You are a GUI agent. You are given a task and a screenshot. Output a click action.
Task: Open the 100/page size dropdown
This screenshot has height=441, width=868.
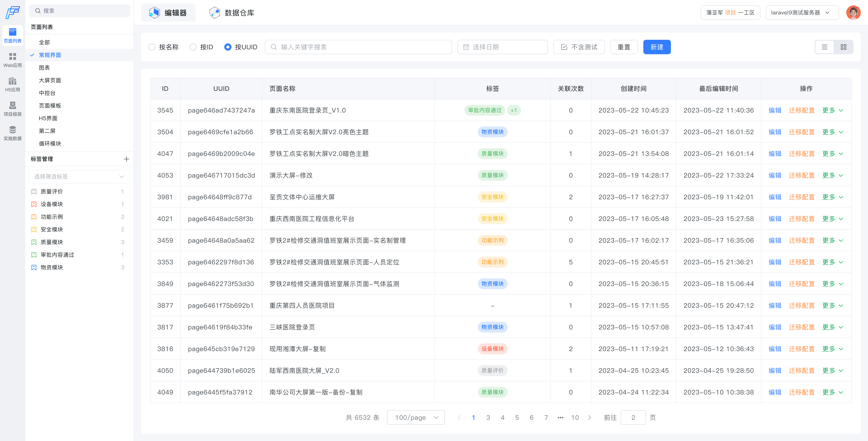point(416,417)
